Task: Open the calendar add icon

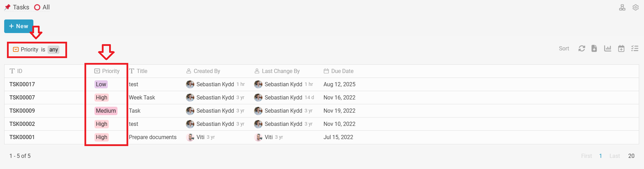Action: click(621, 48)
